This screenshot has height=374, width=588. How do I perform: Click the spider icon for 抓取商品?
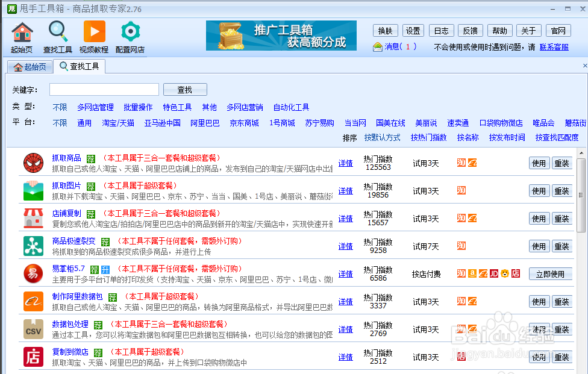coord(33,162)
